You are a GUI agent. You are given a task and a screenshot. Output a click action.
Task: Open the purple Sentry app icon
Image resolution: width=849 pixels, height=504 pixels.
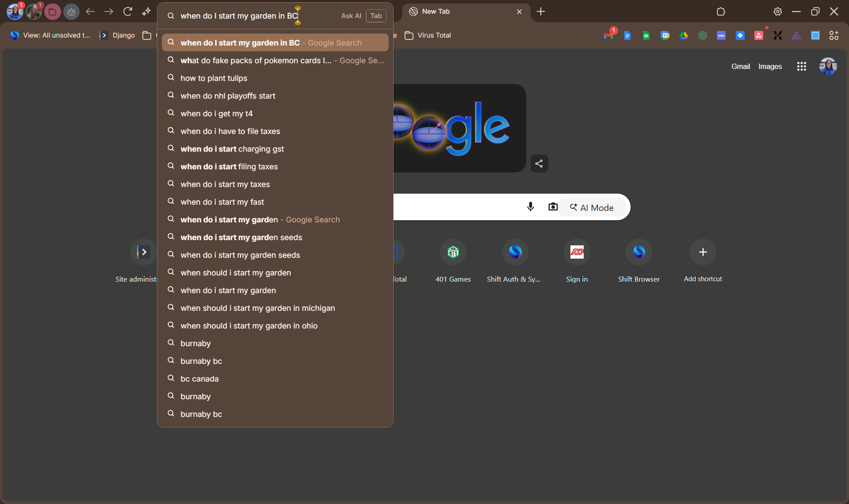pos(796,35)
